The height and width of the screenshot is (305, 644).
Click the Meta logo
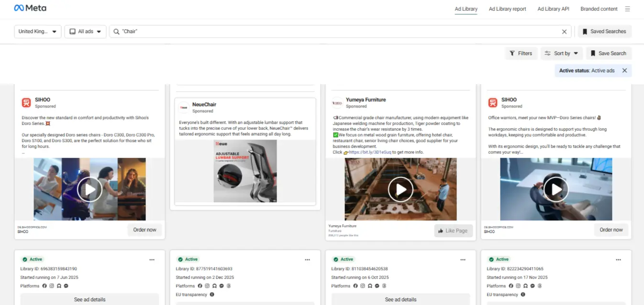point(30,8)
